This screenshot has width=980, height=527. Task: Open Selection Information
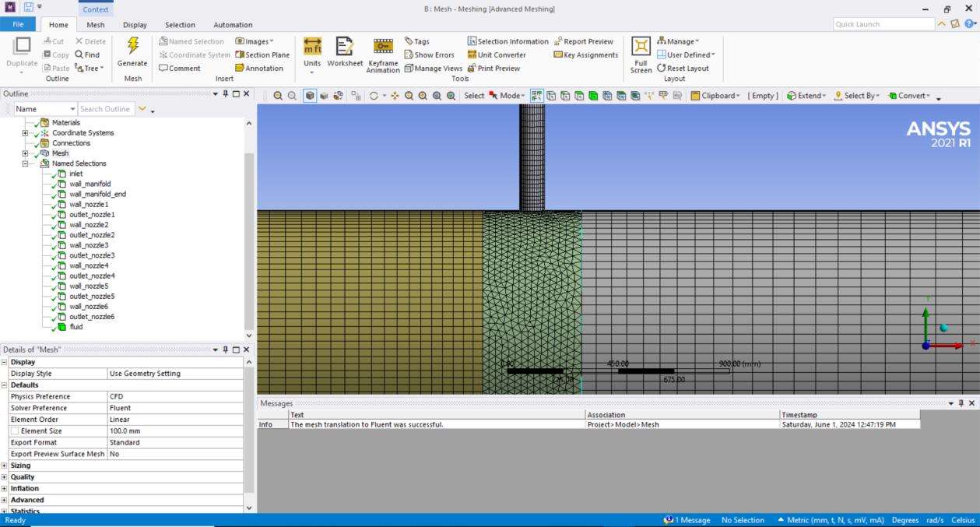click(508, 41)
